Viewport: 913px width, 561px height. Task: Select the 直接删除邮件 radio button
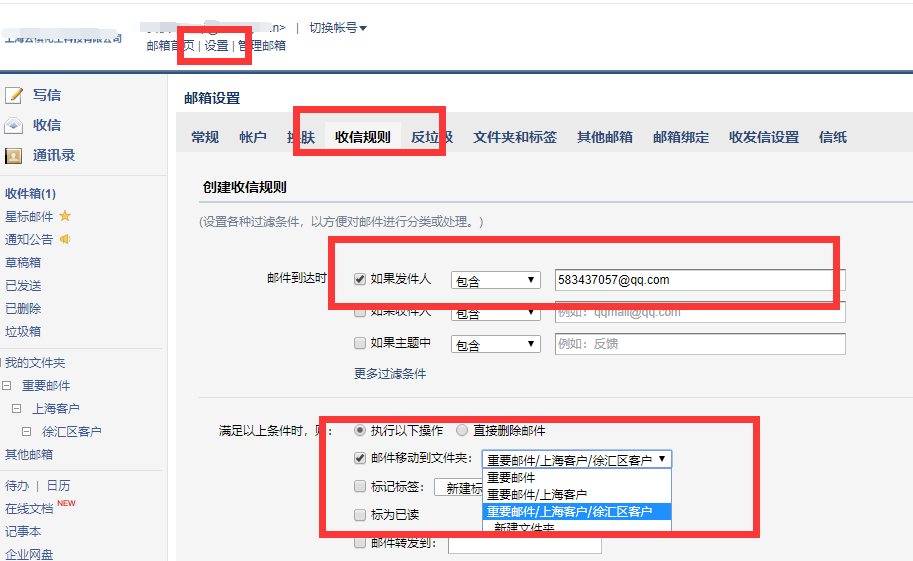pyautogui.click(x=462, y=431)
